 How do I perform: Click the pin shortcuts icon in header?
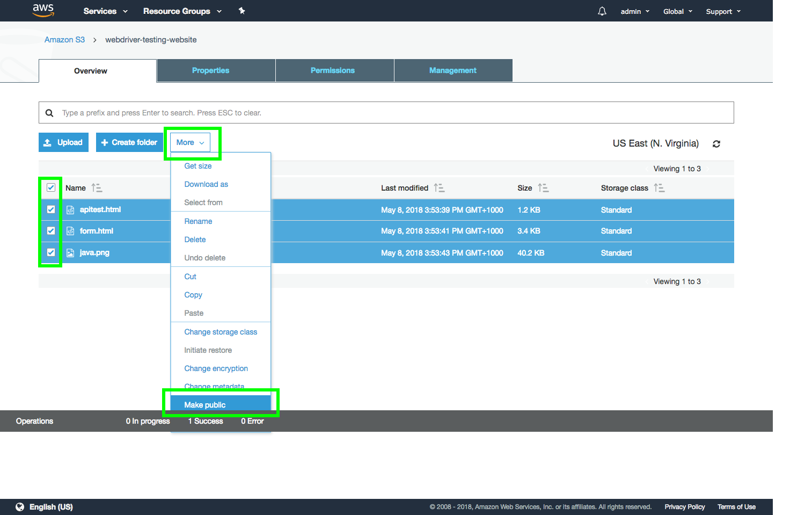click(242, 11)
